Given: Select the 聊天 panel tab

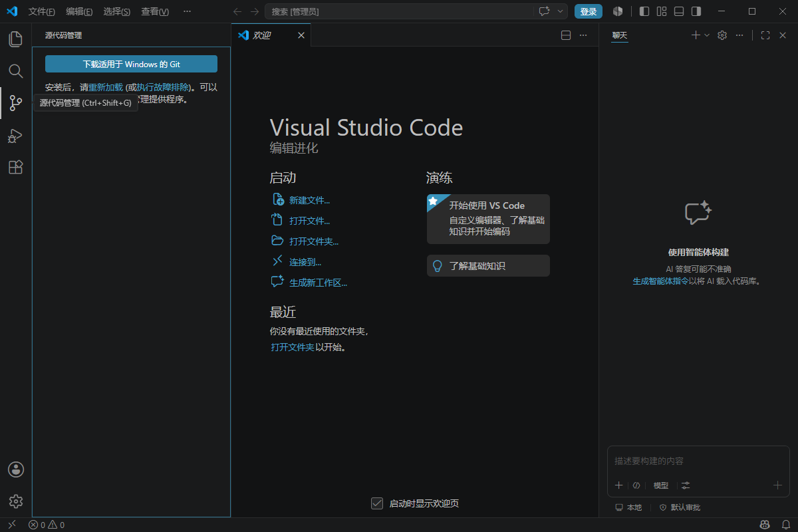Looking at the screenshot, I should tap(620, 35).
